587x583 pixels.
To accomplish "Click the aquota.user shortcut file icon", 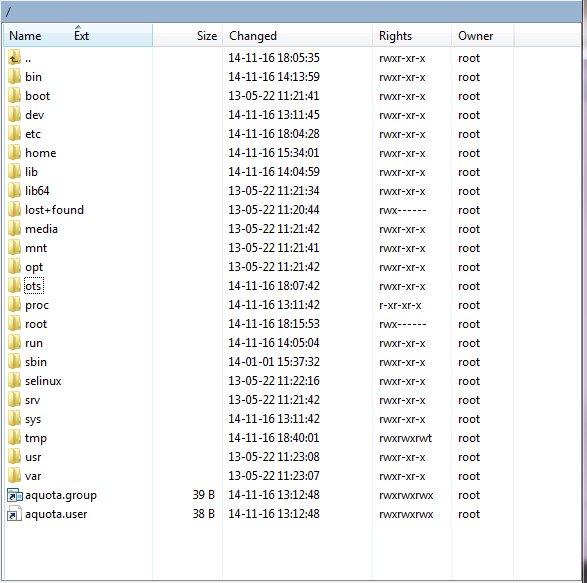I will [15, 514].
